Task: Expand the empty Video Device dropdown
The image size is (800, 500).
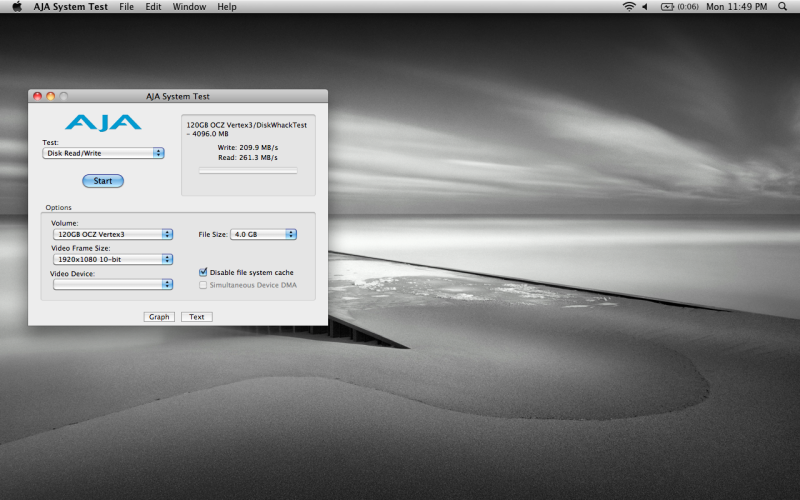Action: pyautogui.click(x=112, y=284)
